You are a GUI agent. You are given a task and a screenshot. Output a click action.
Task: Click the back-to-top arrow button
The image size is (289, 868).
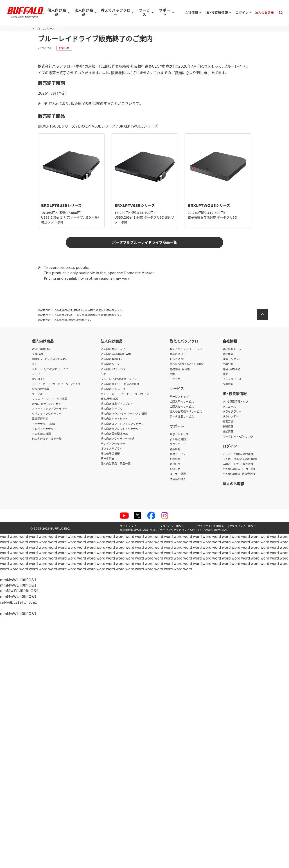[x=262, y=314]
